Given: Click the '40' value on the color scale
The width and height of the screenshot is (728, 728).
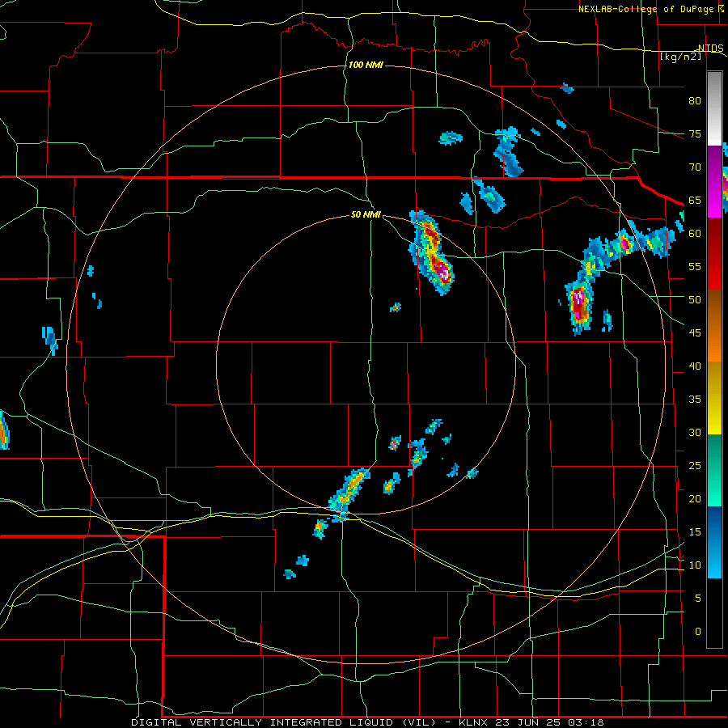Looking at the screenshot, I should pos(695,366).
